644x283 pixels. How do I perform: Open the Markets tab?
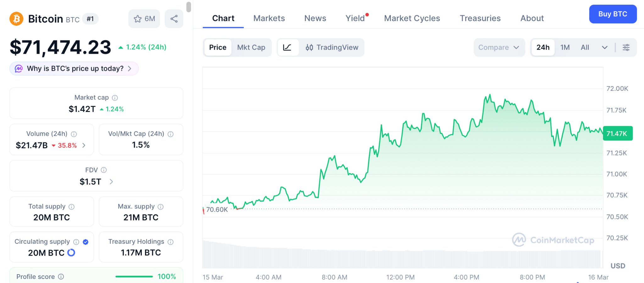pyautogui.click(x=269, y=18)
